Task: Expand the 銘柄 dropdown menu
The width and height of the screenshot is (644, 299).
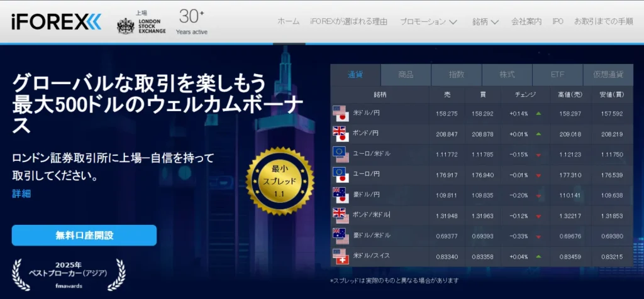Action: [485, 22]
